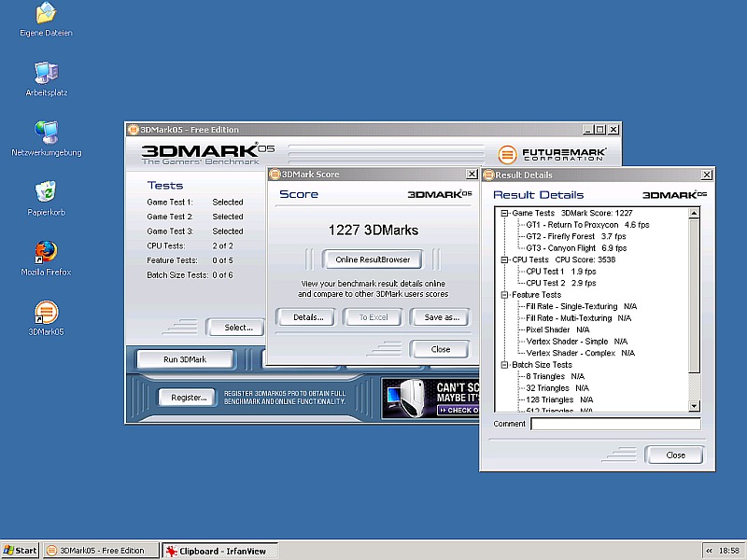The height and width of the screenshot is (560, 747).
Task: Click the 3DMark05 main window title icon
Action: coord(134,130)
